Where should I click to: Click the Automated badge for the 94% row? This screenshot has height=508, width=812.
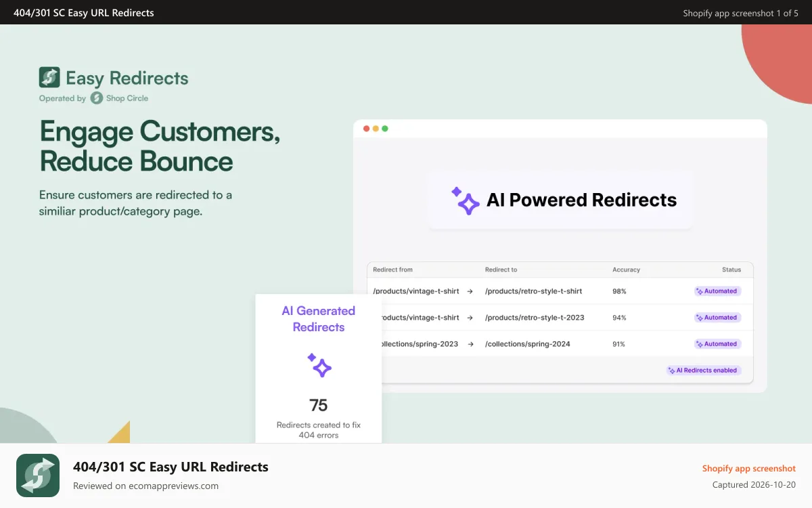click(717, 318)
